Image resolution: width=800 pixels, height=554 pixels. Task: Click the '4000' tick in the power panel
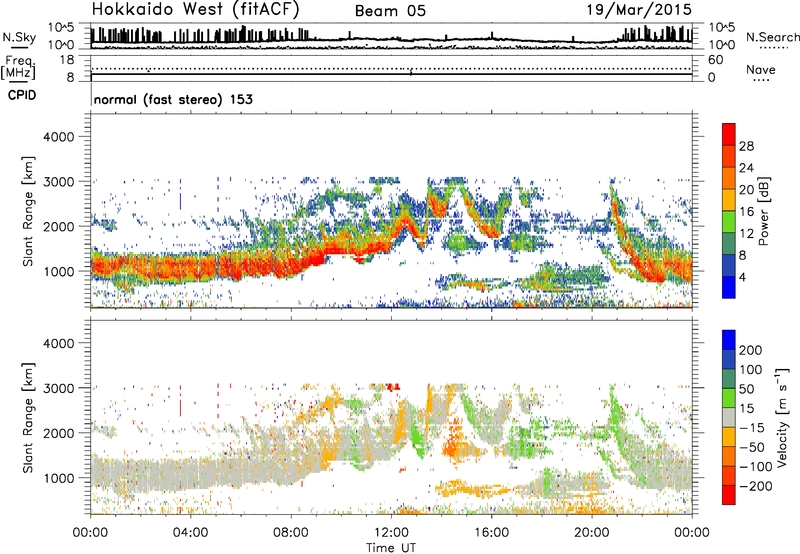[58, 137]
